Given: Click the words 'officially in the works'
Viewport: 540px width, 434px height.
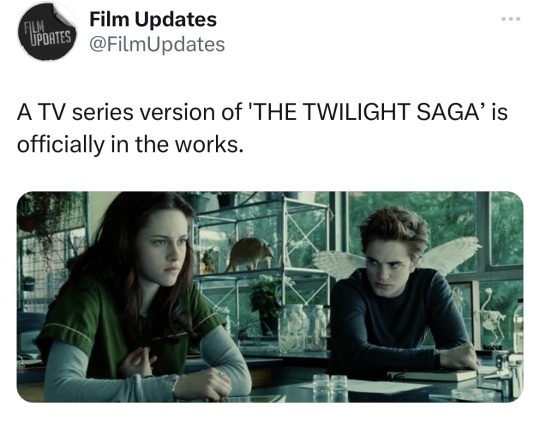Looking at the screenshot, I should point(128,144).
